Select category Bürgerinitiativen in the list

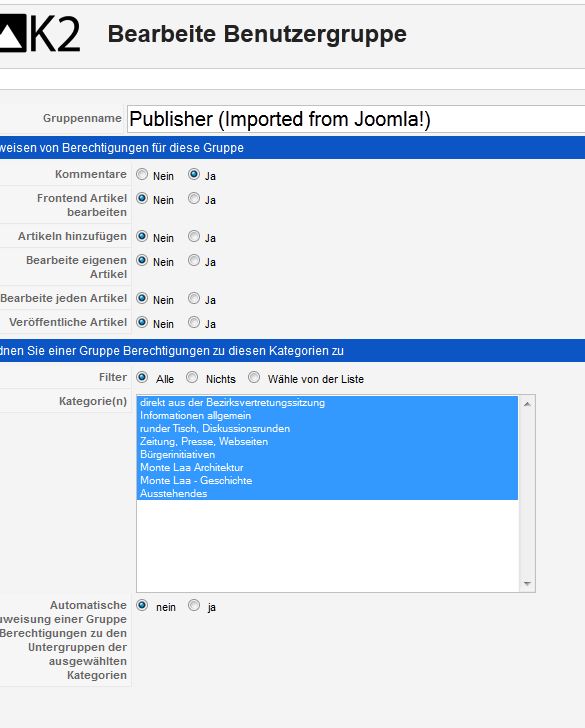327,455
